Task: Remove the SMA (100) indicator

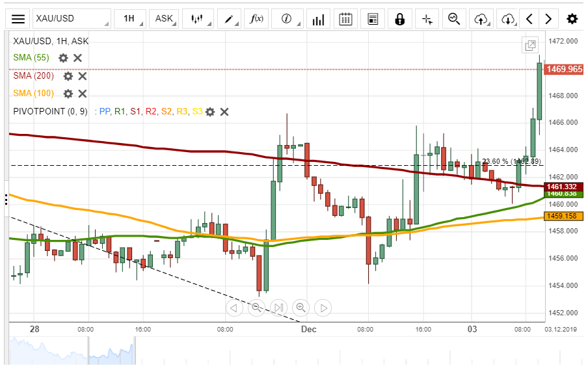Action: [x=83, y=94]
